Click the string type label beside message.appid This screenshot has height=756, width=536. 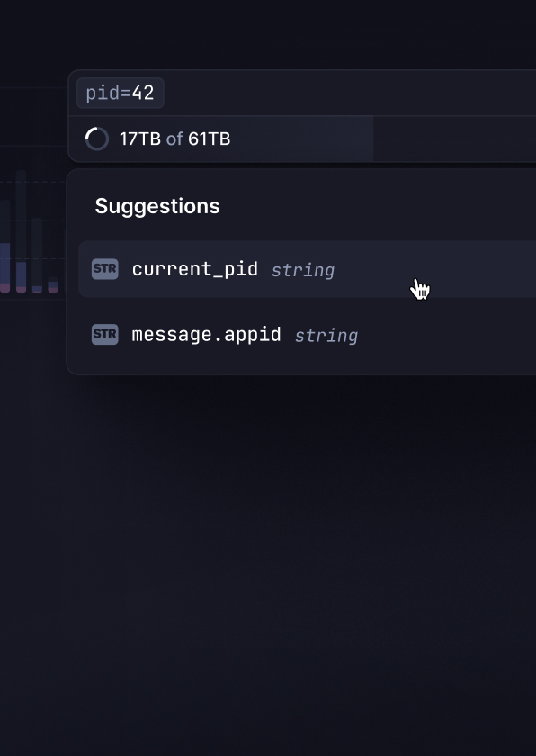(x=326, y=335)
